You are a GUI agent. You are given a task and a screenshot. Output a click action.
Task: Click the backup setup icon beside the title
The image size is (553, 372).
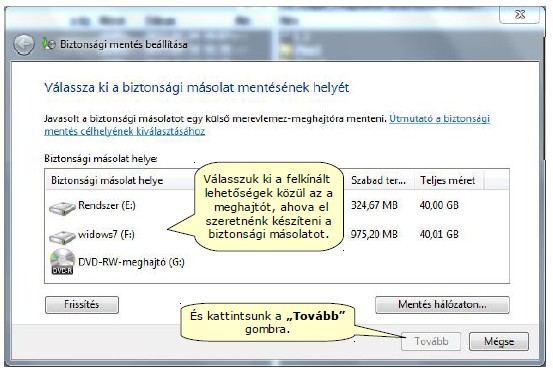[x=49, y=44]
